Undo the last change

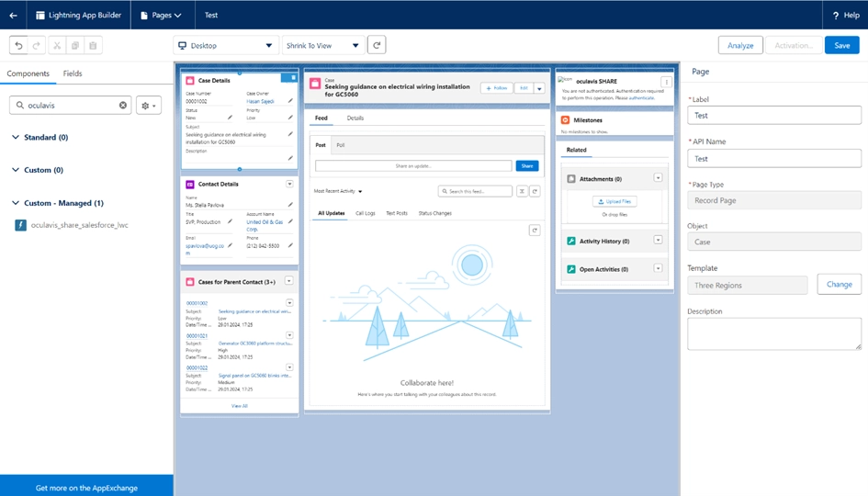point(18,45)
